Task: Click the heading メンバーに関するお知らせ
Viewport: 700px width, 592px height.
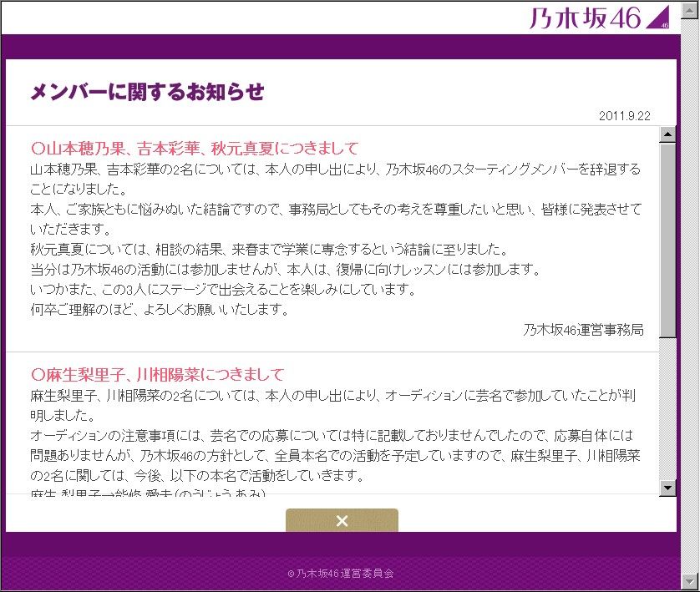Action: pos(147,92)
